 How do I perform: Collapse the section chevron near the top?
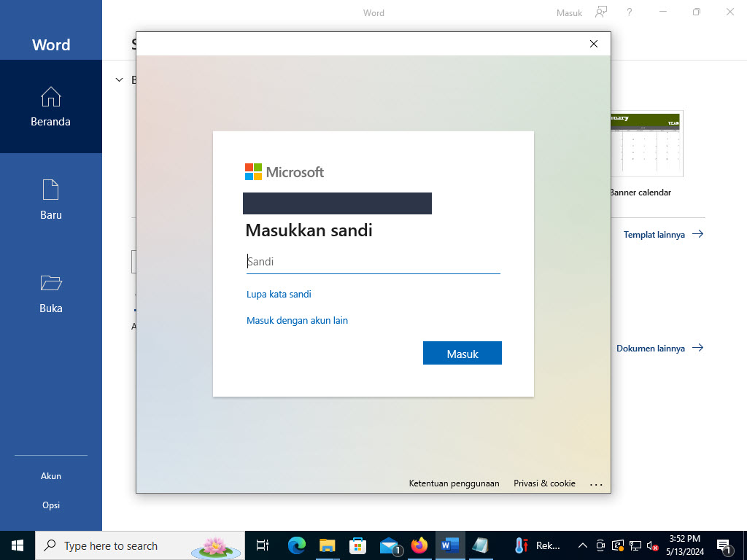tap(119, 79)
